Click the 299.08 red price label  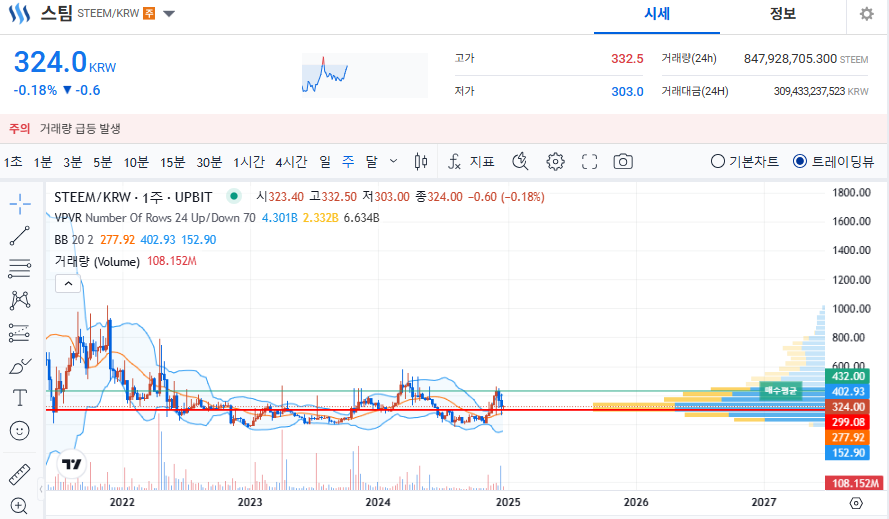(848, 422)
